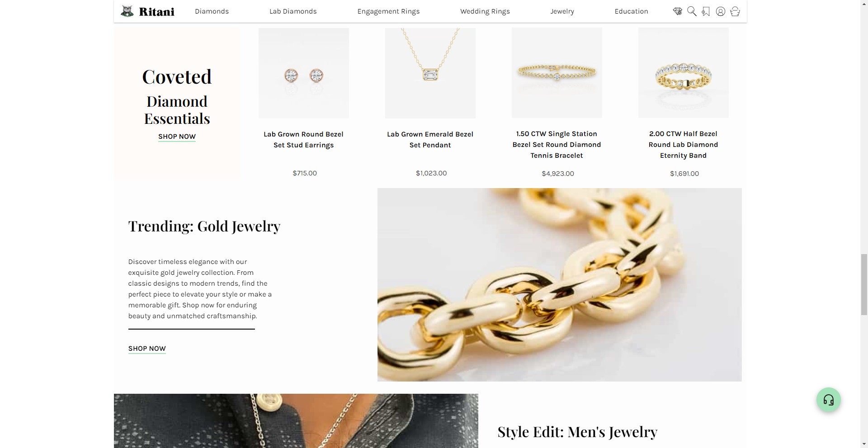Image resolution: width=868 pixels, height=448 pixels.
Task: Open Lab Grown Round Bezel Stud Earrings image
Action: tap(303, 73)
